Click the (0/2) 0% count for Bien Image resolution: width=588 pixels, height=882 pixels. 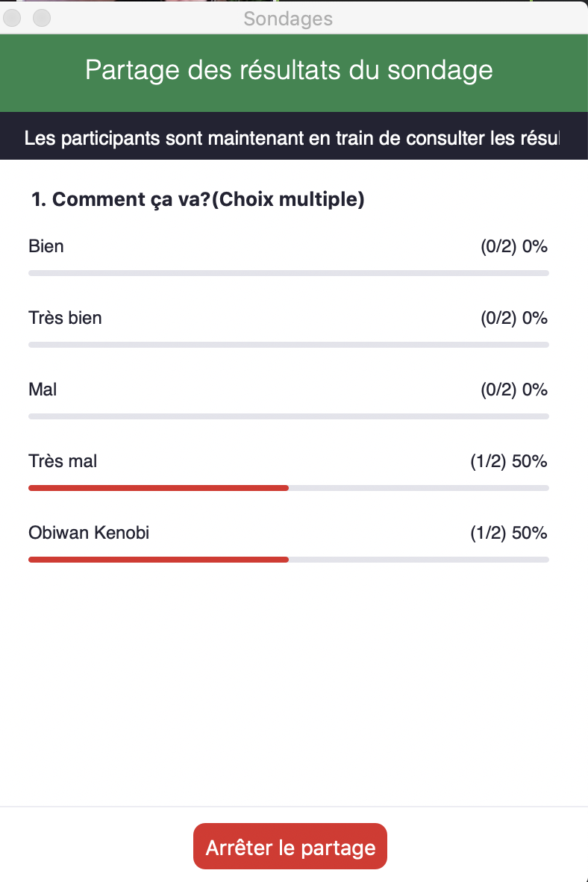pos(514,246)
